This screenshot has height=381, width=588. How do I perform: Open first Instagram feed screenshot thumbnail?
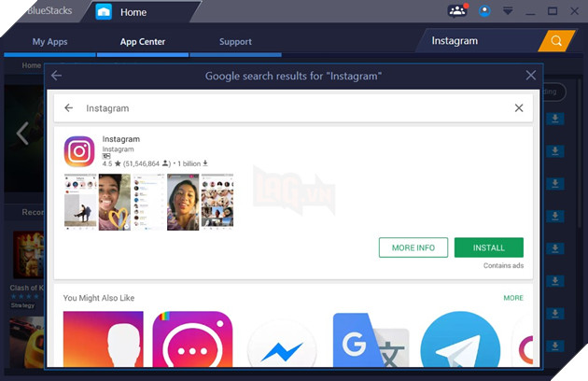pyautogui.click(x=80, y=202)
